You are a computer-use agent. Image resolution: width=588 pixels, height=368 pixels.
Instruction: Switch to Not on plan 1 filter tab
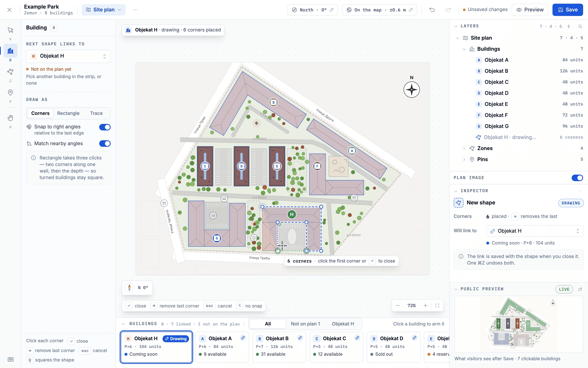click(x=305, y=324)
